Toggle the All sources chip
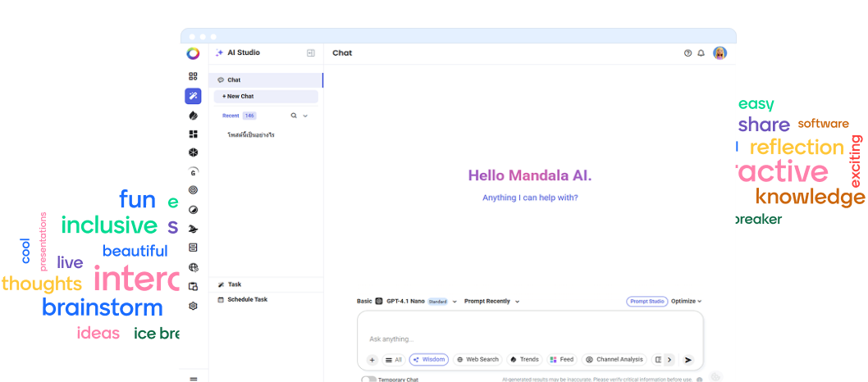868x382 pixels. pyautogui.click(x=394, y=360)
